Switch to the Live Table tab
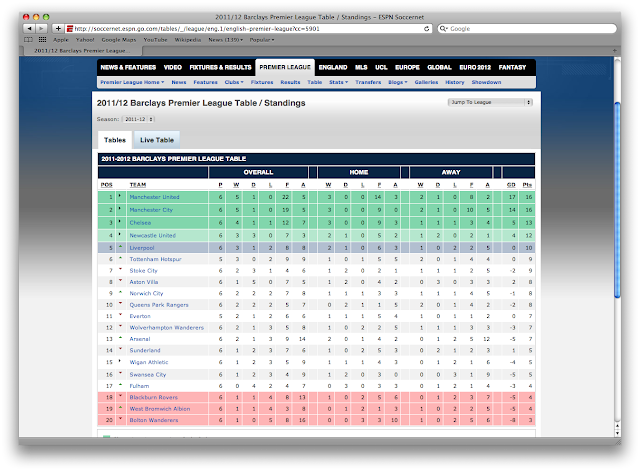Image resolution: width=640 pixels, height=471 pixels. 157,140
